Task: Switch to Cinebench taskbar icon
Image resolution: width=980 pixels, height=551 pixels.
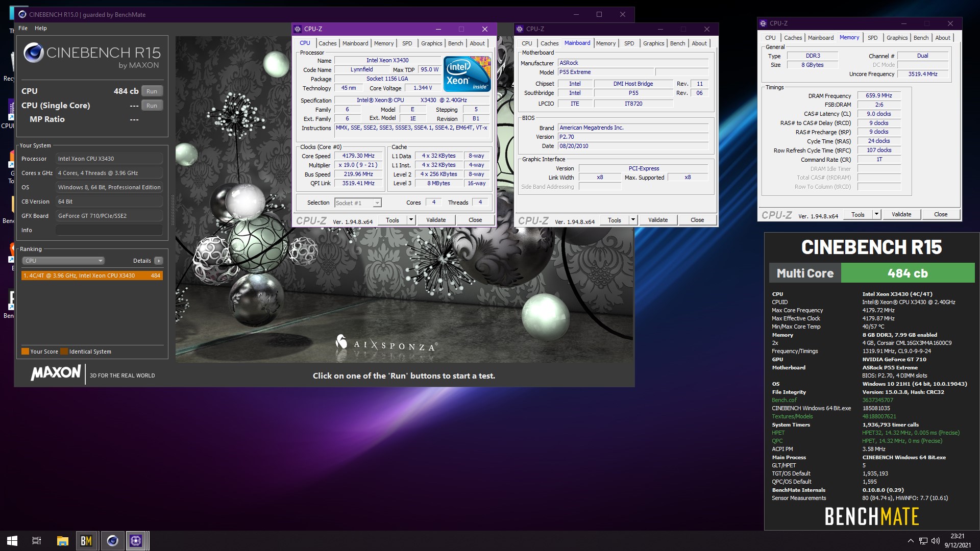Action: point(112,541)
